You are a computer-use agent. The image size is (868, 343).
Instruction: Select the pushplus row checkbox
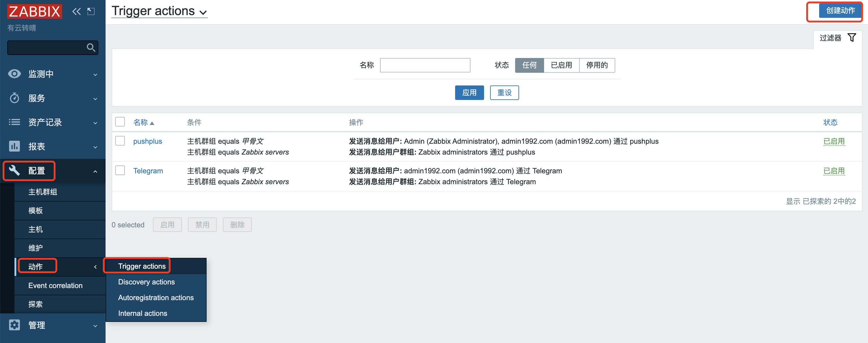(x=120, y=141)
